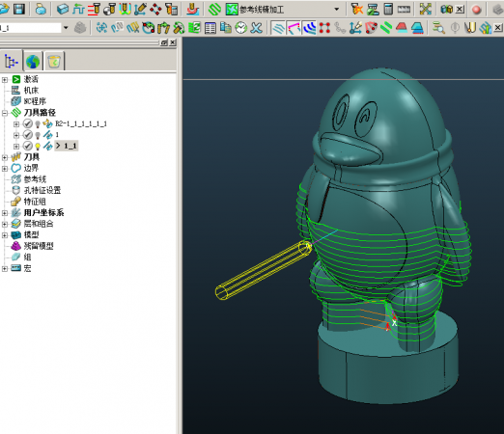Select the green toolpath strategy icon

tap(214, 9)
